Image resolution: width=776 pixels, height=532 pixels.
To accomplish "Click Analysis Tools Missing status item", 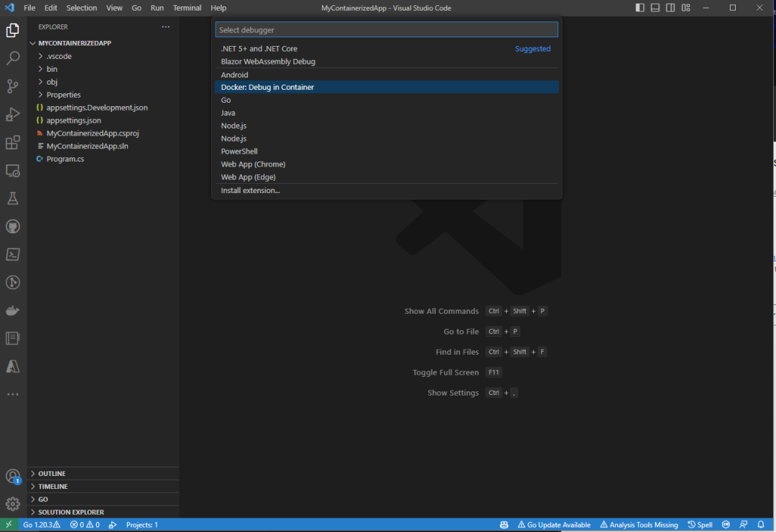I will point(639,525).
